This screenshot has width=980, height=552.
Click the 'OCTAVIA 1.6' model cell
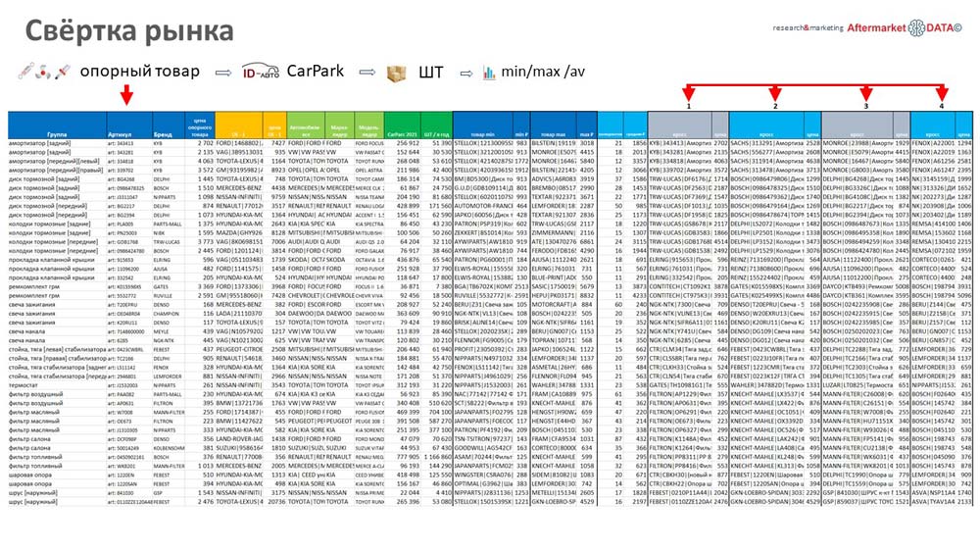(x=369, y=260)
